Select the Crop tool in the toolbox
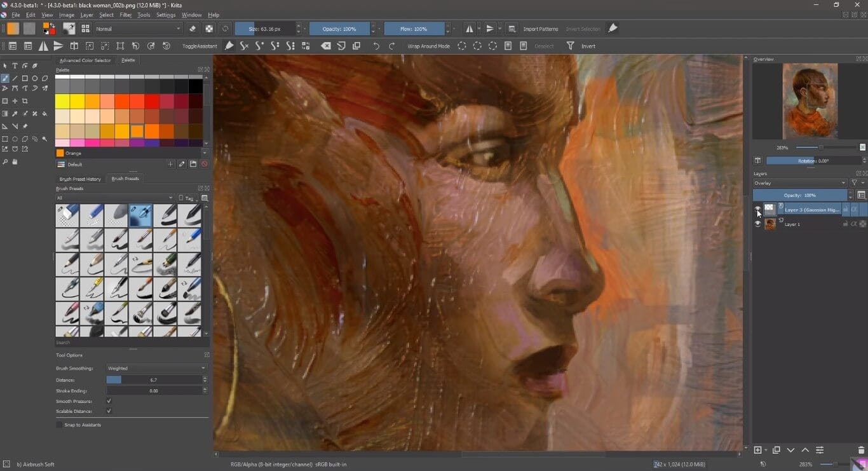The image size is (868, 471). (25, 101)
